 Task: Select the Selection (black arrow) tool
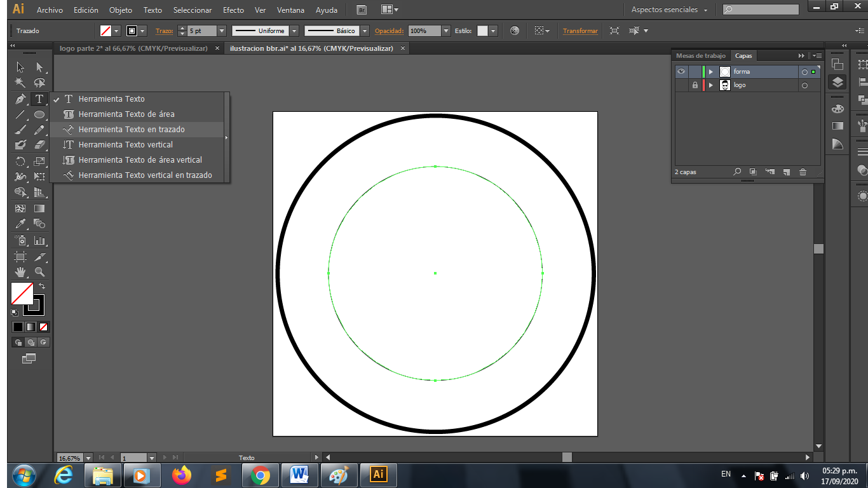(x=20, y=67)
